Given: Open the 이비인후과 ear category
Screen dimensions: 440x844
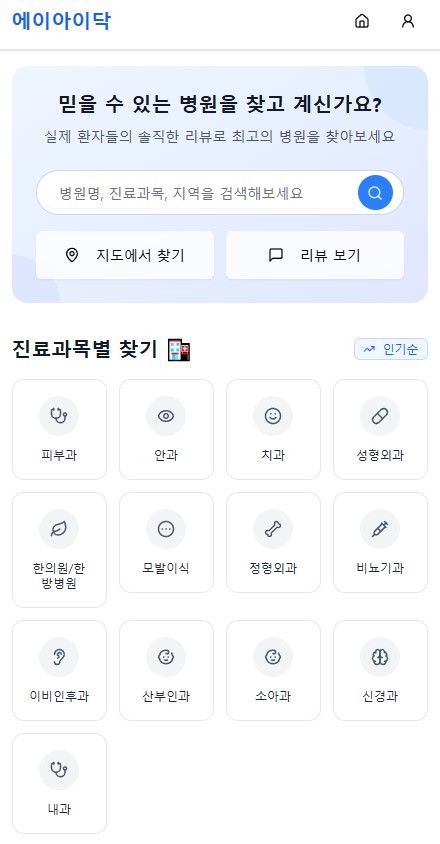Looking at the screenshot, I should click(x=59, y=670).
